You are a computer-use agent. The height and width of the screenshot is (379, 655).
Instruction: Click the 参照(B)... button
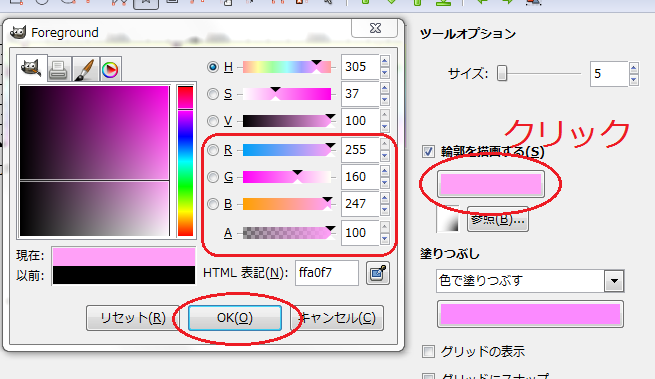(498, 219)
